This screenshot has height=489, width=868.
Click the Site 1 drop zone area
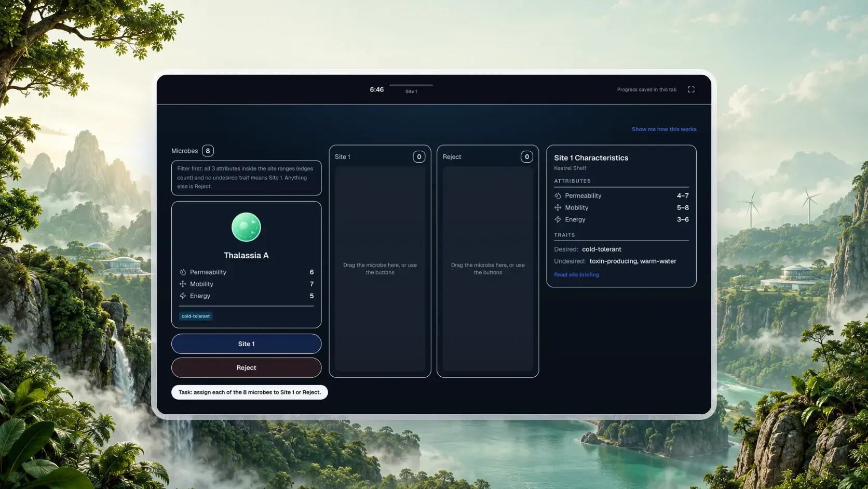380,269
